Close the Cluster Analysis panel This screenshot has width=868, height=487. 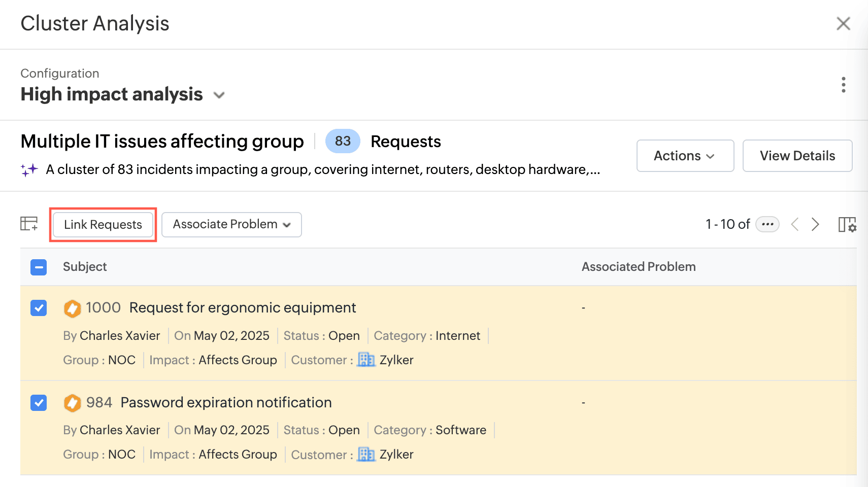(843, 23)
